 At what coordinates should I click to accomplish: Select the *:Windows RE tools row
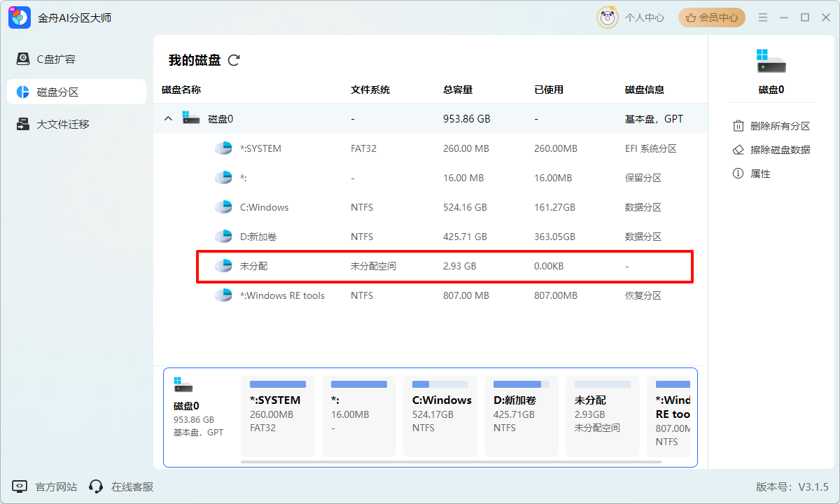430,295
